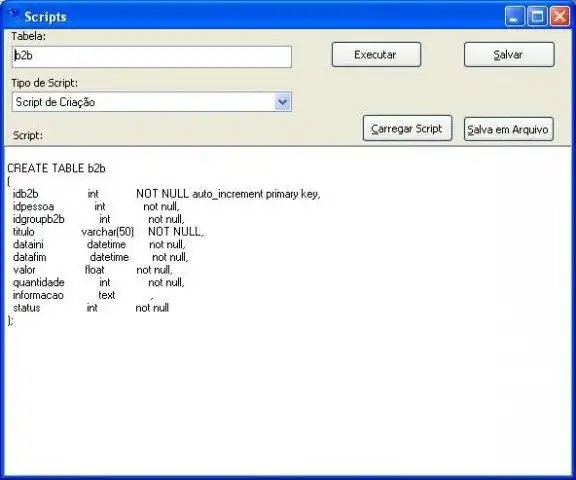The image size is (576, 480).
Task: Click 'text' type on informacao line
Action: coord(107,295)
